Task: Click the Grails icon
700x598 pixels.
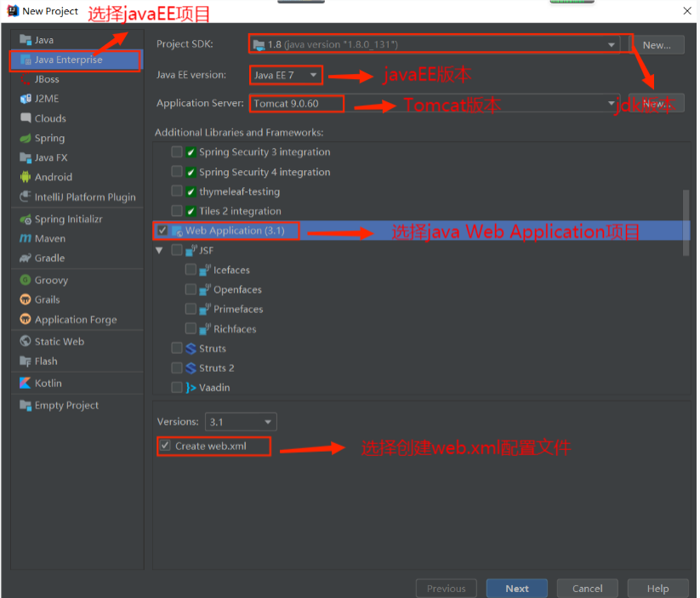Action: click(25, 299)
